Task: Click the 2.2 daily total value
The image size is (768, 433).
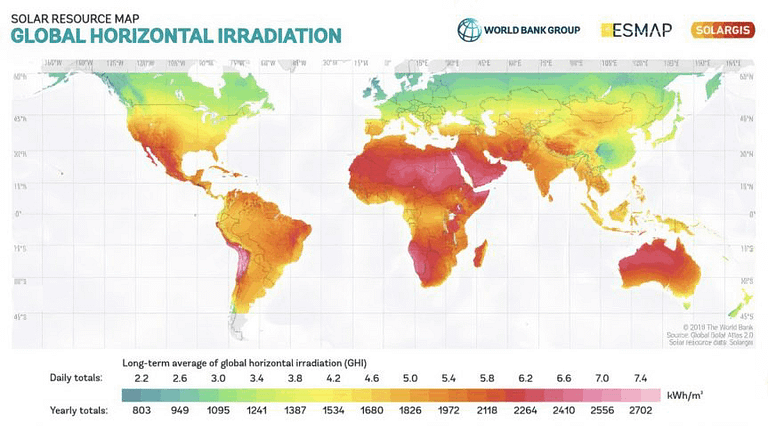Action: 142,378
